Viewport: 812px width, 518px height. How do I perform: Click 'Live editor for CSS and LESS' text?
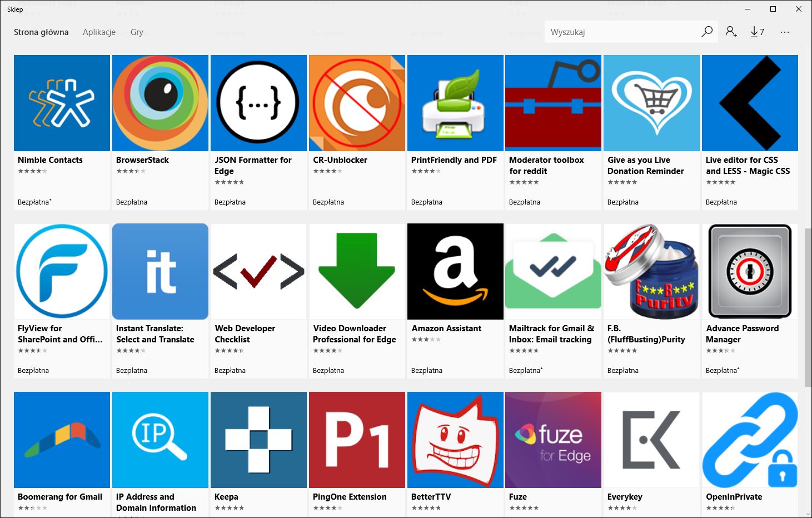coord(748,165)
